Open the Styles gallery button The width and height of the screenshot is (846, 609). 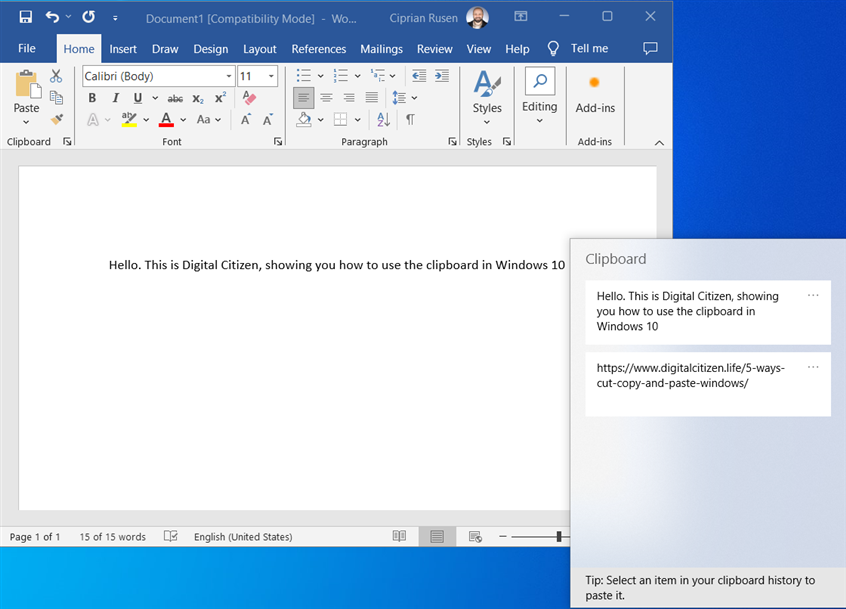coord(487,98)
